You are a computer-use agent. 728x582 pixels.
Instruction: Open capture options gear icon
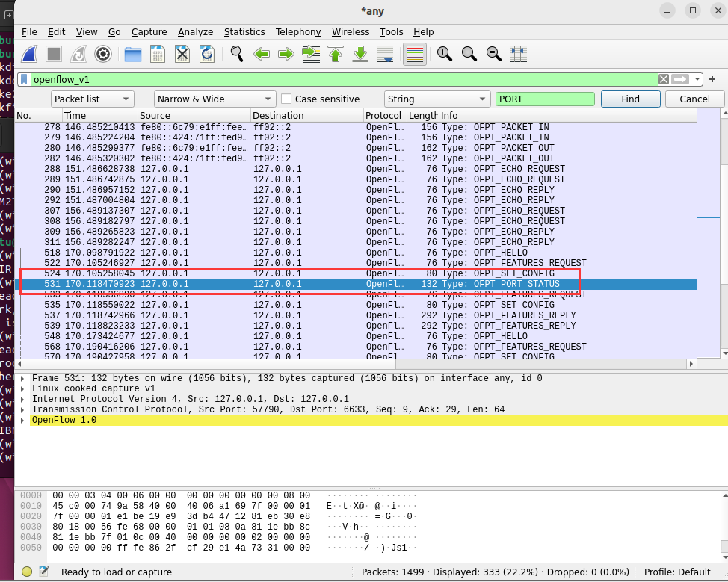coord(102,54)
